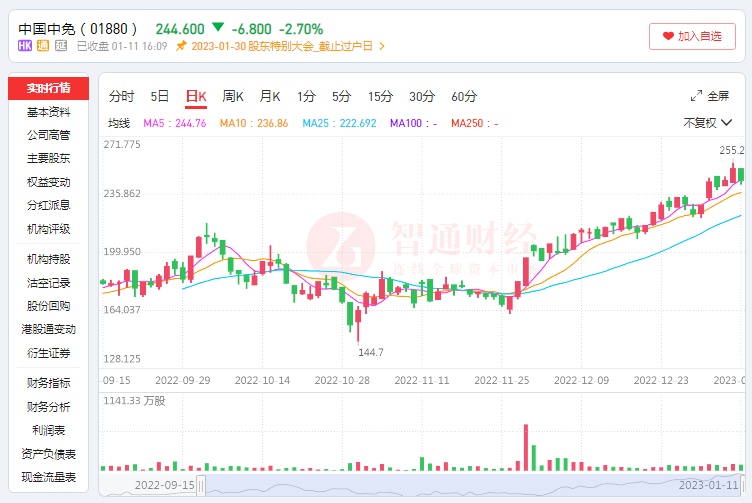
Task: Click the green down-triangle price indicator
Action: [218, 27]
